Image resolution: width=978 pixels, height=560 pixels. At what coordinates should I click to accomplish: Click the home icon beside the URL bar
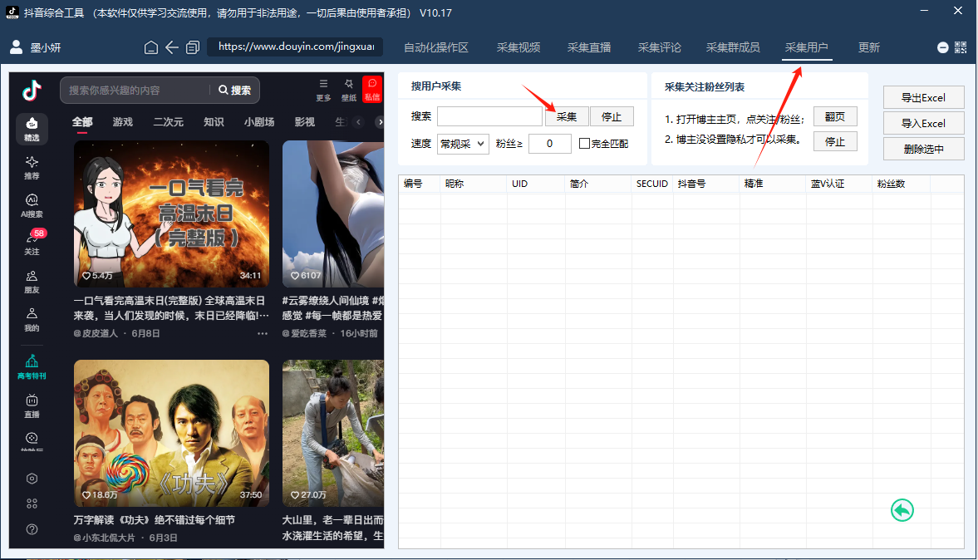(151, 47)
